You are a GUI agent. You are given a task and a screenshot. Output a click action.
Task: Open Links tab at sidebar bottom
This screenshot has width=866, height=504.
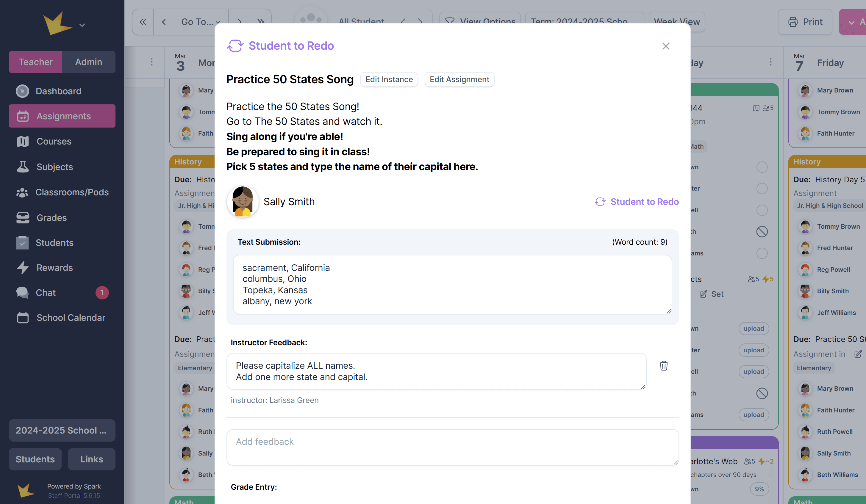coord(91,459)
